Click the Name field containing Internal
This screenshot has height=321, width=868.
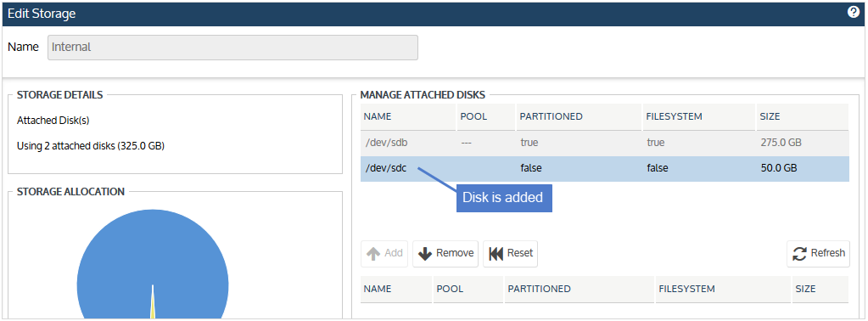coord(233,47)
